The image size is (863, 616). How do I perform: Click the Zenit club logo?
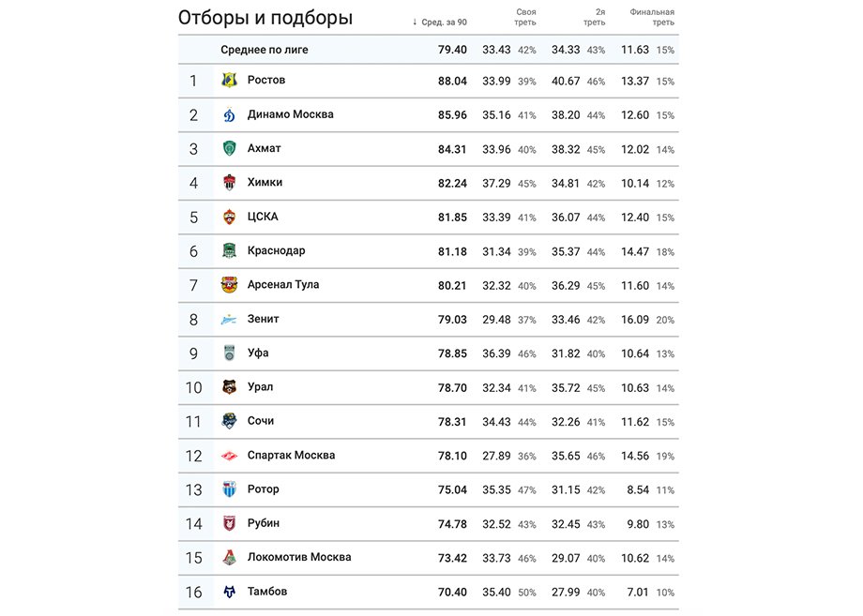[230, 320]
